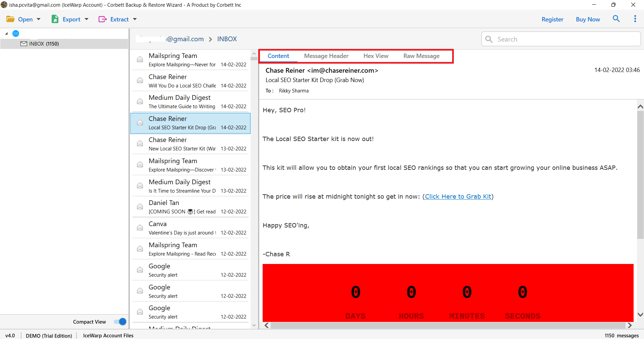Click the countdown timer banner image

click(448, 293)
